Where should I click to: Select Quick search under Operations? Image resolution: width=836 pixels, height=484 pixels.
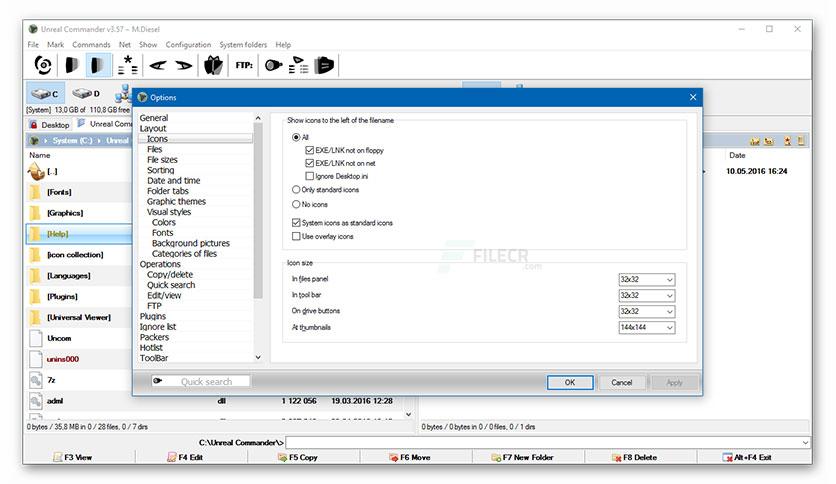pyautogui.click(x=171, y=285)
